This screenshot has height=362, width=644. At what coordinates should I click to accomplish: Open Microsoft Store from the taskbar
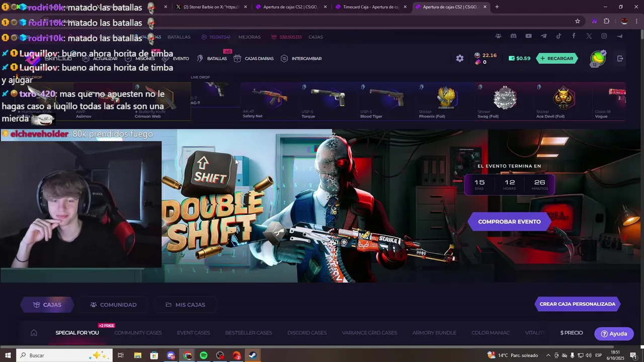point(154,355)
